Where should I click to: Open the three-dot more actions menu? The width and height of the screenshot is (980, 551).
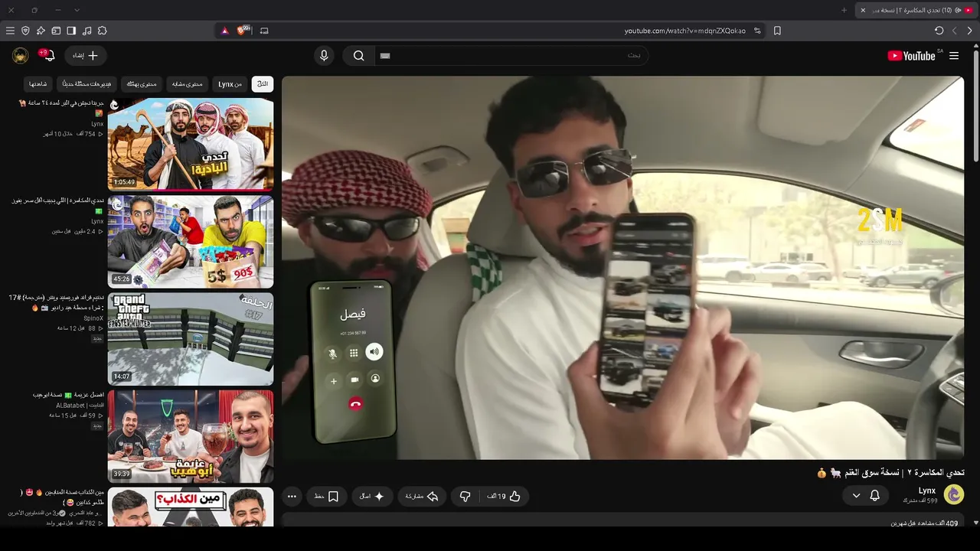click(x=292, y=497)
